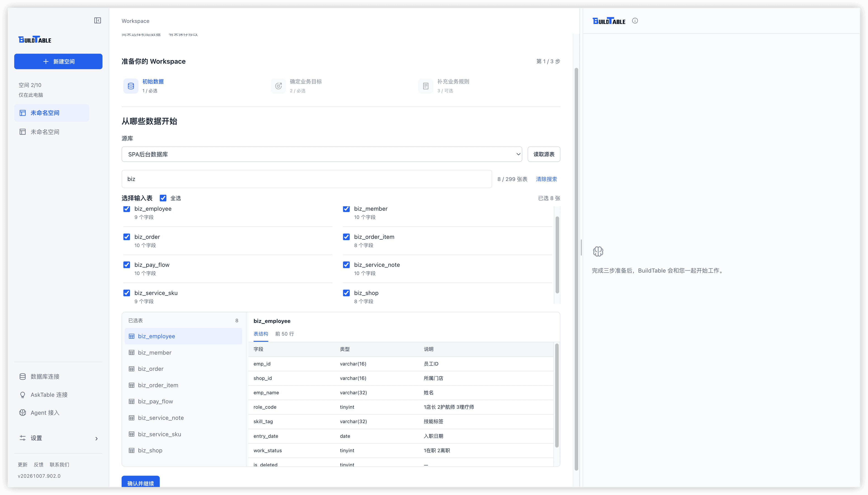
Task: Click the 新建空间 button
Action: (x=58, y=61)
